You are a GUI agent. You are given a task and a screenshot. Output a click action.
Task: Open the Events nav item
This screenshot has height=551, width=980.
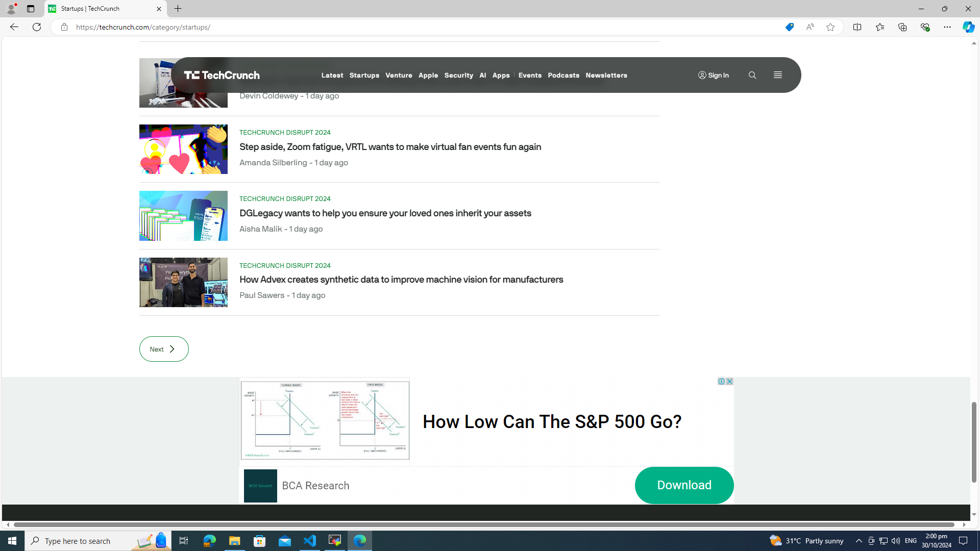(x=529, y=75)
